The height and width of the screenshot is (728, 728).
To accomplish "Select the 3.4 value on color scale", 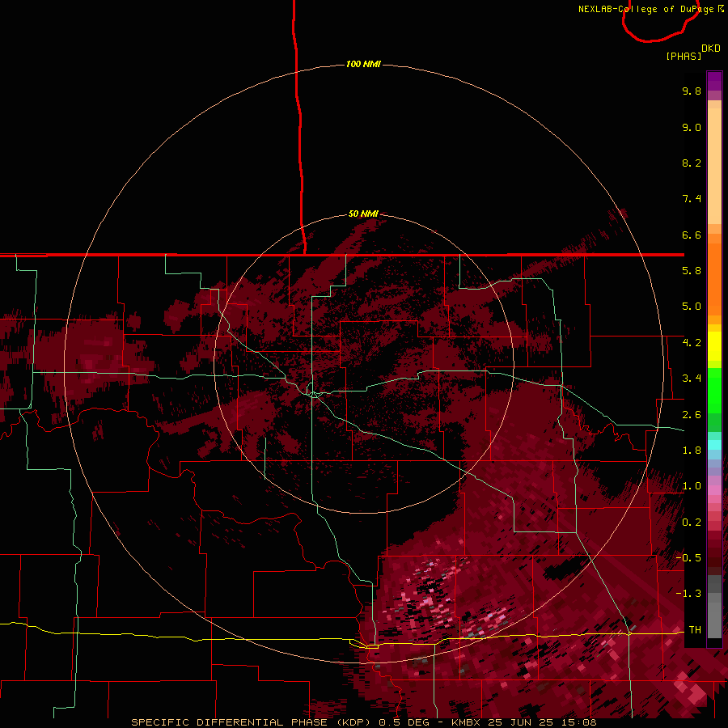I will [x=692, y=379].
